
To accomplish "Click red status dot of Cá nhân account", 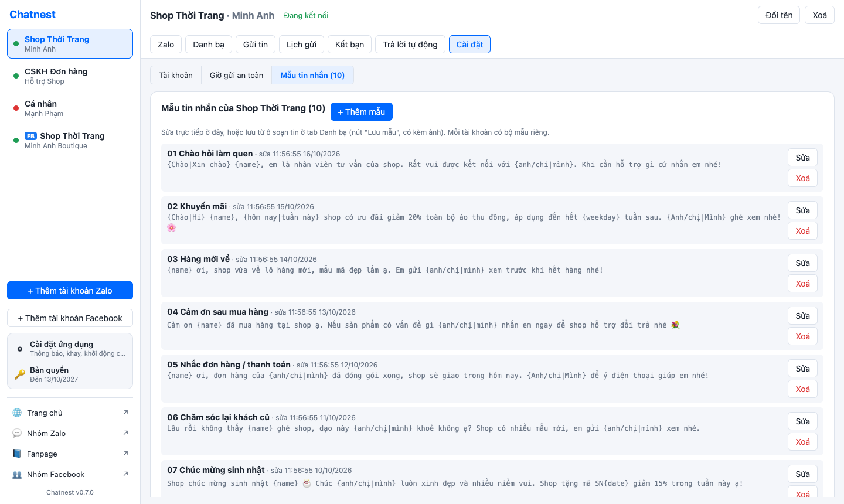I will pos(16,108).
